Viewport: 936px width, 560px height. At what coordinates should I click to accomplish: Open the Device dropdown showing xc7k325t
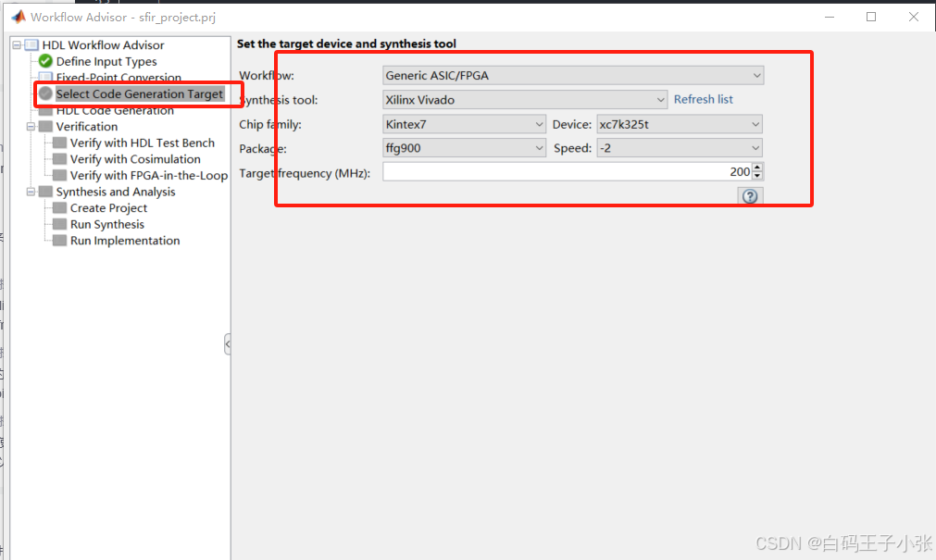pyautogui.click(x=680, y=124)
